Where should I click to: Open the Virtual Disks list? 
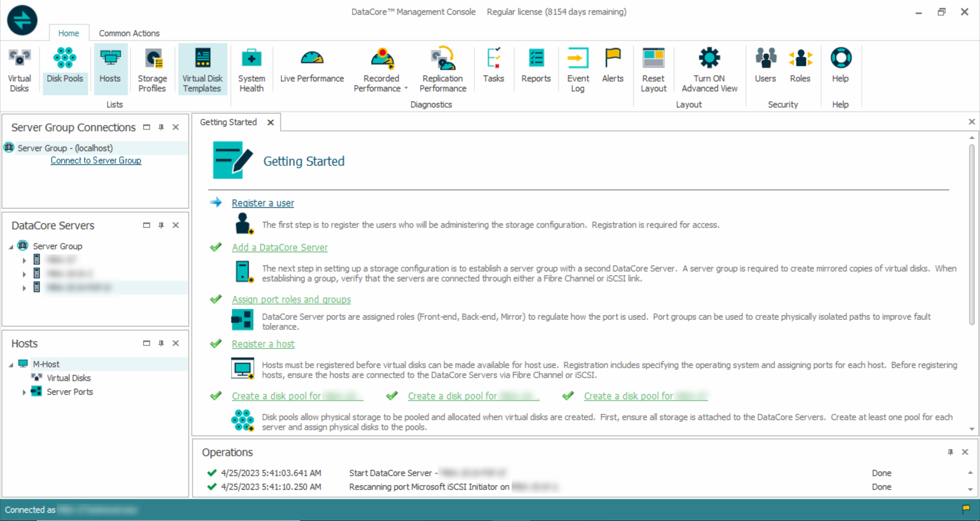[19, 69]
